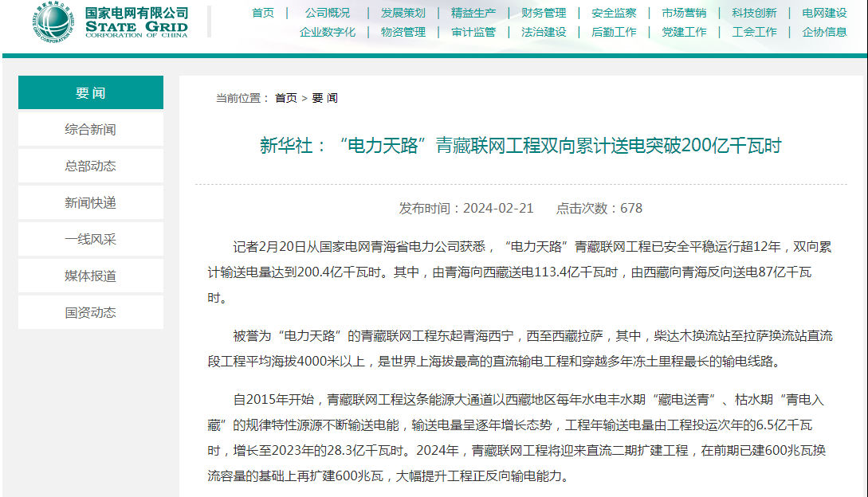This screenshot has width=868, height=497.
Task: Open 企业数字化 menu item
Action: (x=328, y=32)
